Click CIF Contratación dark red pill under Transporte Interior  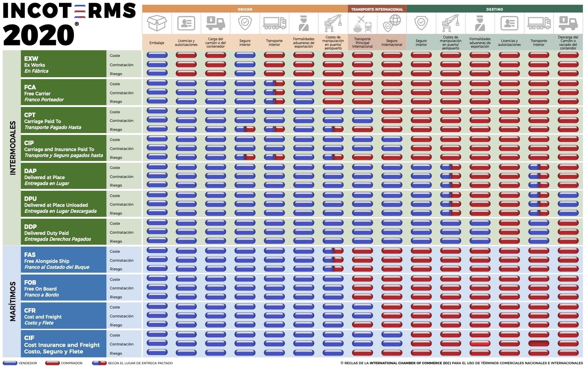[539, 343]
